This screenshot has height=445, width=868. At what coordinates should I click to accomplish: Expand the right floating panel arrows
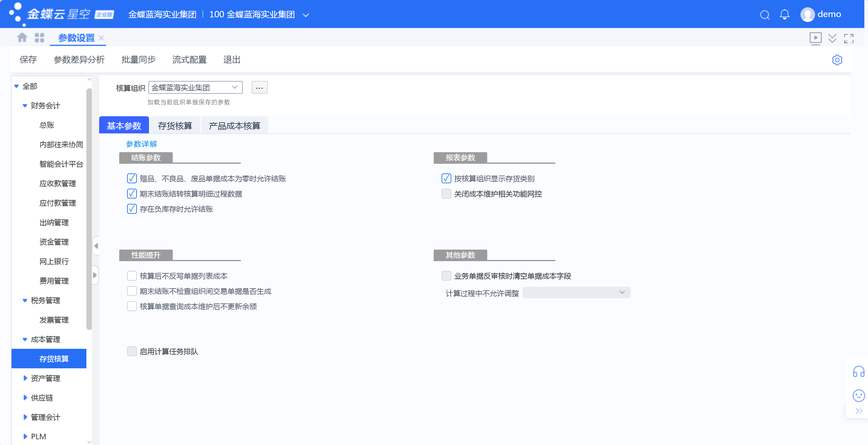click(x=859, y=411)
